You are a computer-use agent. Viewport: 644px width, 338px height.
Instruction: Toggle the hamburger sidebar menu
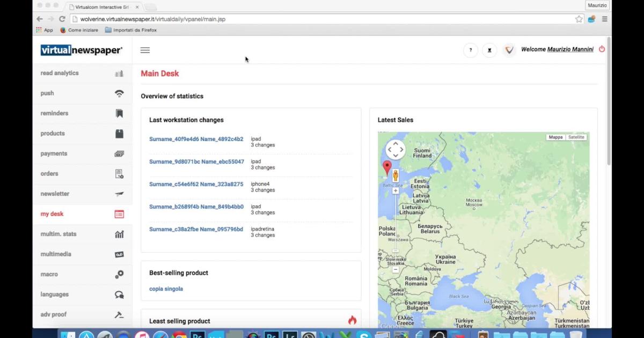pyautogui.click(x=145, y=50)
